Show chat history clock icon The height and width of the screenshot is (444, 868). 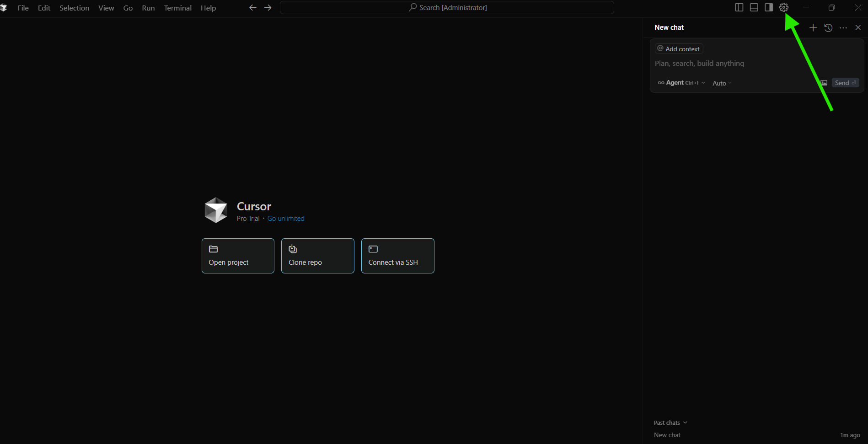(x=828, y=28)
